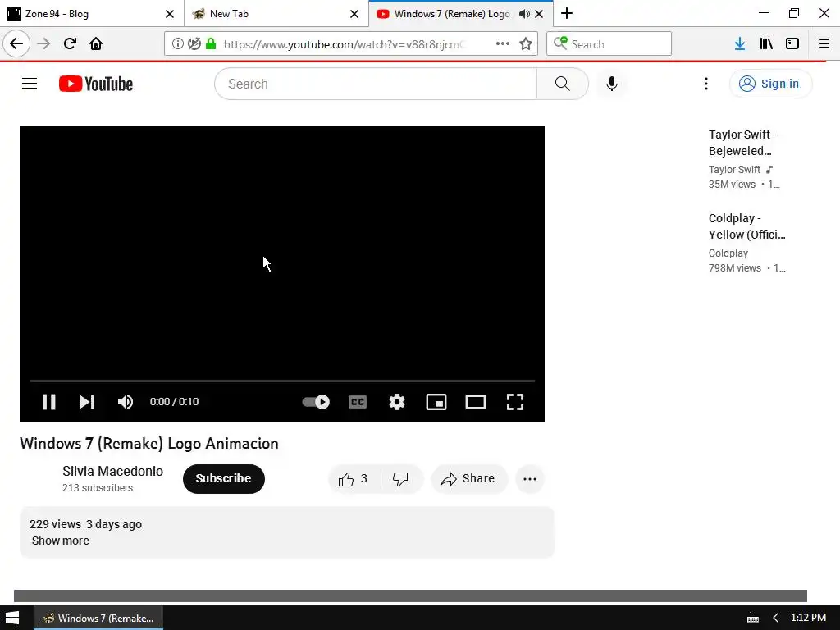Screen dimensions: 840x630
Task: Dislike the video with thumbs down
Action: tap(400, 479)
